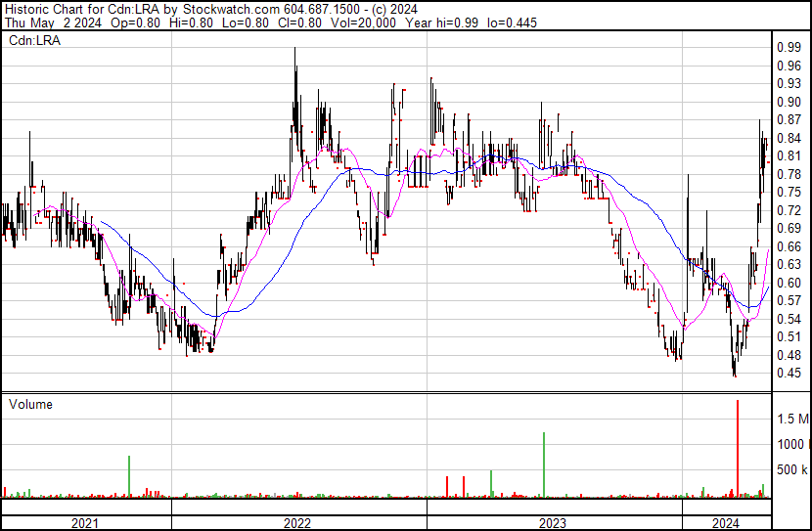
Task: Select the 2022 year marker
Action: coord(298,523)
